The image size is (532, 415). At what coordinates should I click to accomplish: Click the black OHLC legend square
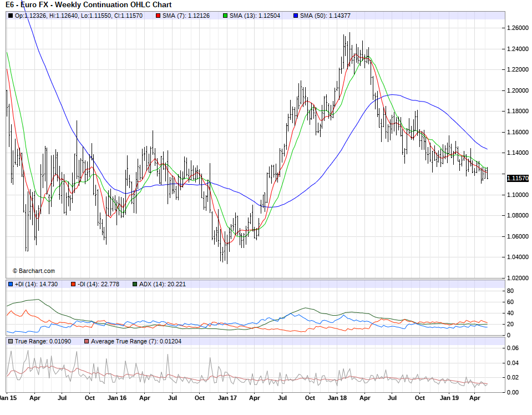[11, 16]
